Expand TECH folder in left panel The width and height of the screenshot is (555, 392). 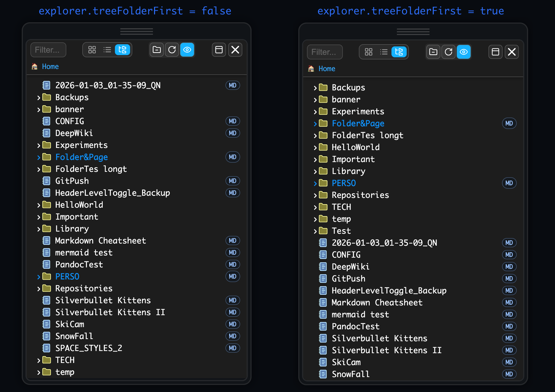39,360
